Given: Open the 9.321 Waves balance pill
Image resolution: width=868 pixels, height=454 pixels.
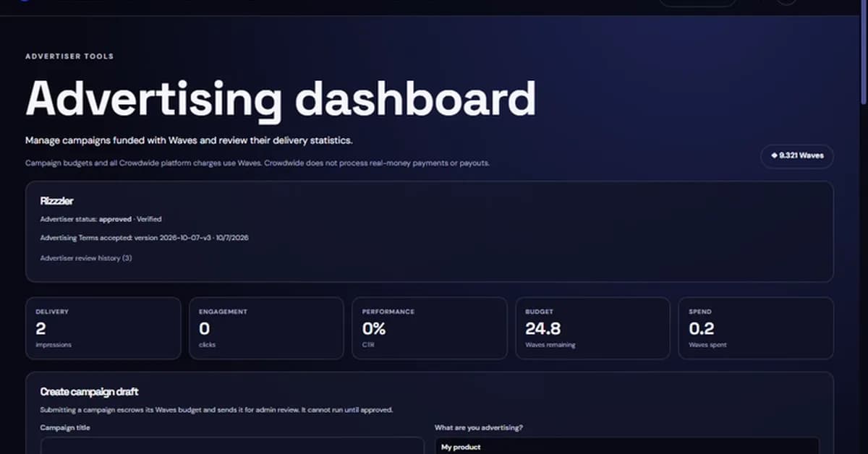Looking at the screenshot, I should coord(797,155).
